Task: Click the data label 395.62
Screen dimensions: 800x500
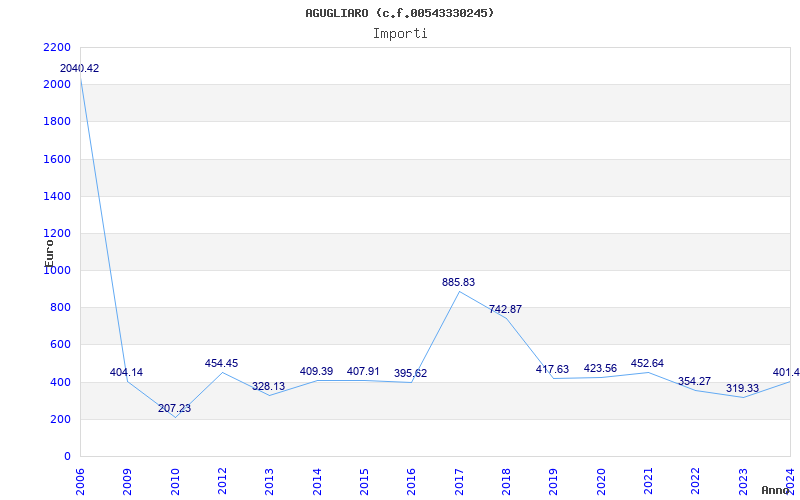Action: pyautogui.click(x=410, y=373)
